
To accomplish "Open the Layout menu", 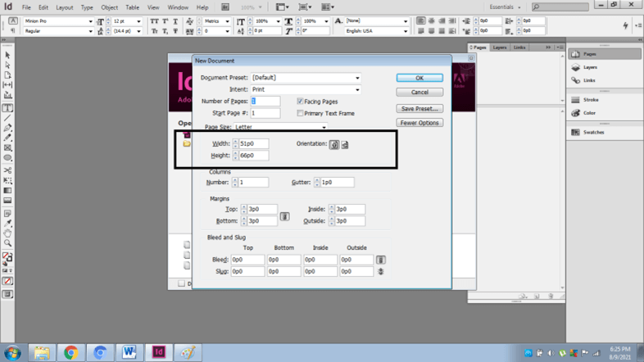I will click(x=65, y=7).
